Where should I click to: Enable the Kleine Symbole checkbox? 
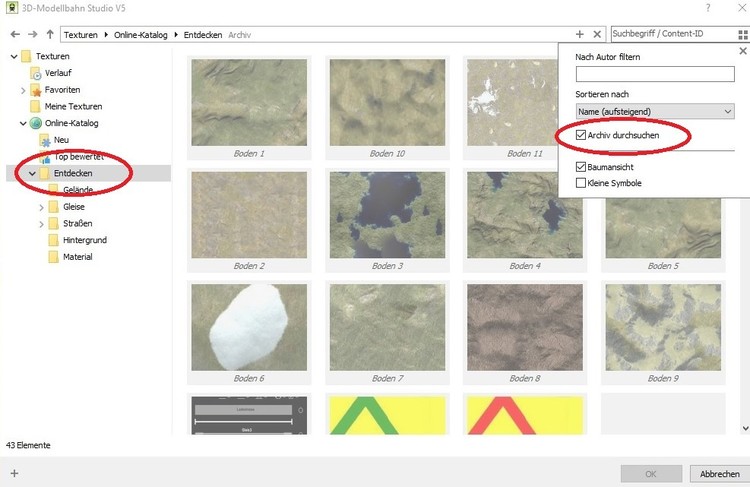(x=581, y=183)
